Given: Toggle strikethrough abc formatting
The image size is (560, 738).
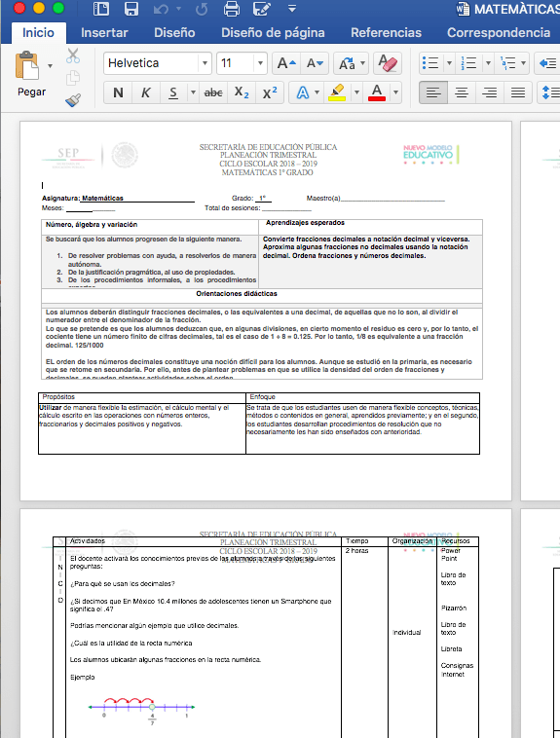Looking at the screenshot, I should [213, 92].
